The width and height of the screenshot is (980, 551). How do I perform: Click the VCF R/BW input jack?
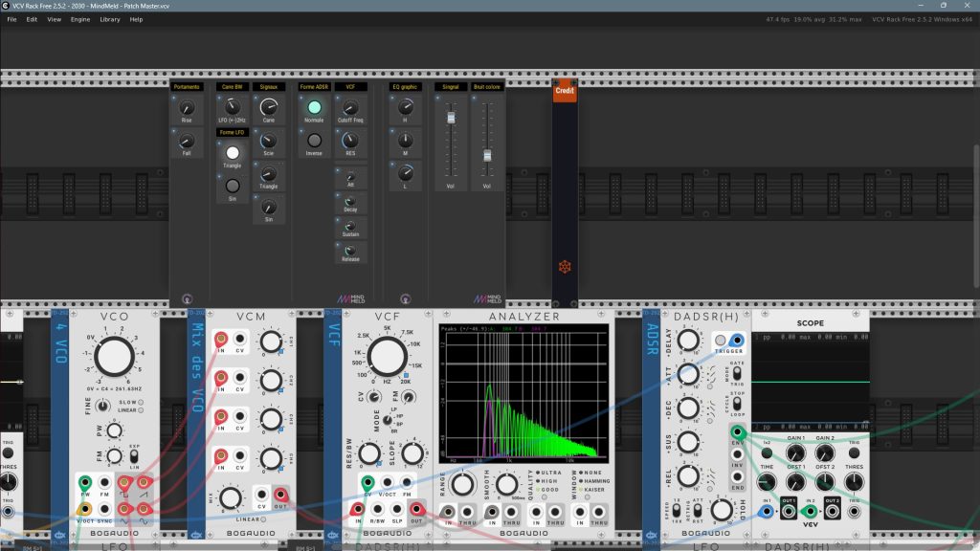(x=377, y=509)
